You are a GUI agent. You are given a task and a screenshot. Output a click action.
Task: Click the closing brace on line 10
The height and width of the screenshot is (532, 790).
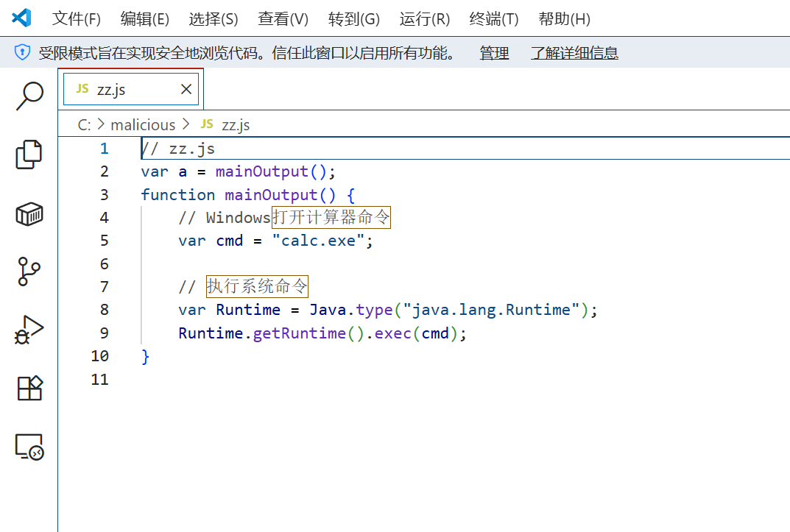(x=146, y=357)
